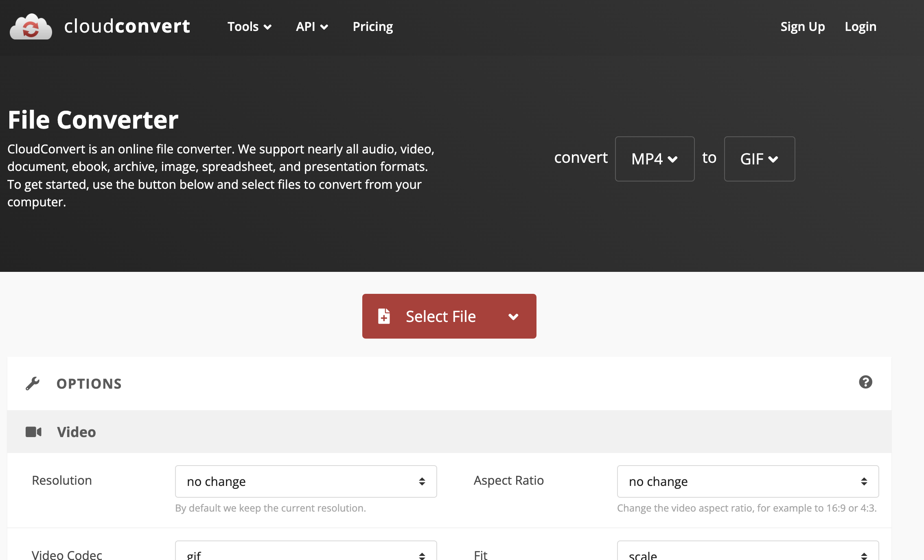Open the MP4 source format dropdown
This screenshot has width=924, height=560.
(654, 159)
